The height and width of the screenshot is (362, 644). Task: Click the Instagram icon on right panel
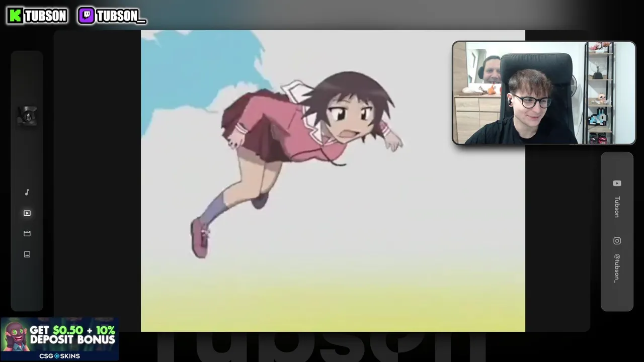click(617, 241)
